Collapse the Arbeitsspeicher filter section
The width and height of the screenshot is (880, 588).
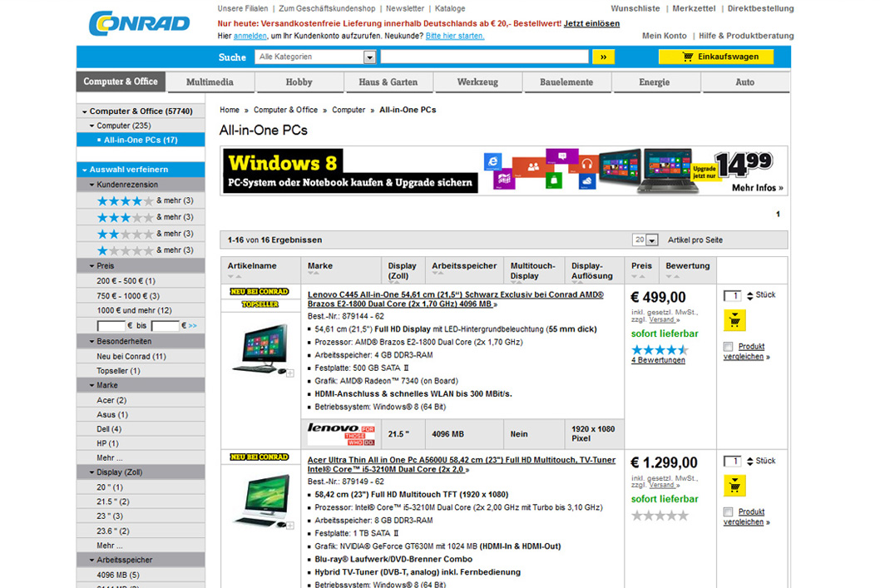click(92, 560)
